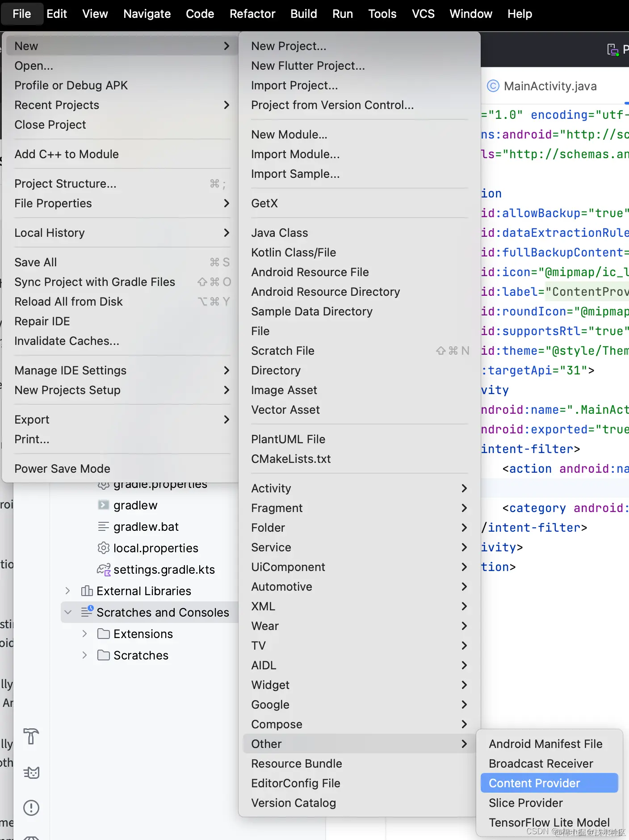Viewport: 629px width, 840px height.
Task: Expand the Scratches folder
Action: point(84,655)
